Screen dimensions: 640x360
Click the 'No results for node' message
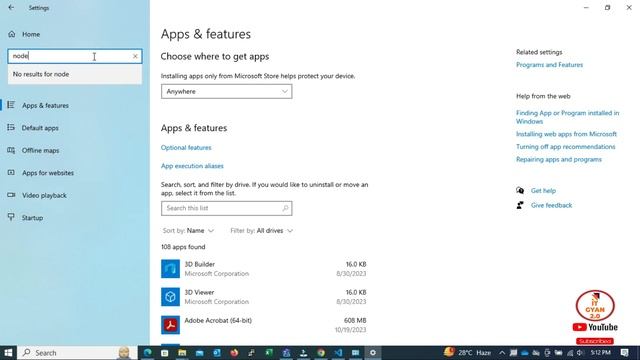(x=41, y=74)
